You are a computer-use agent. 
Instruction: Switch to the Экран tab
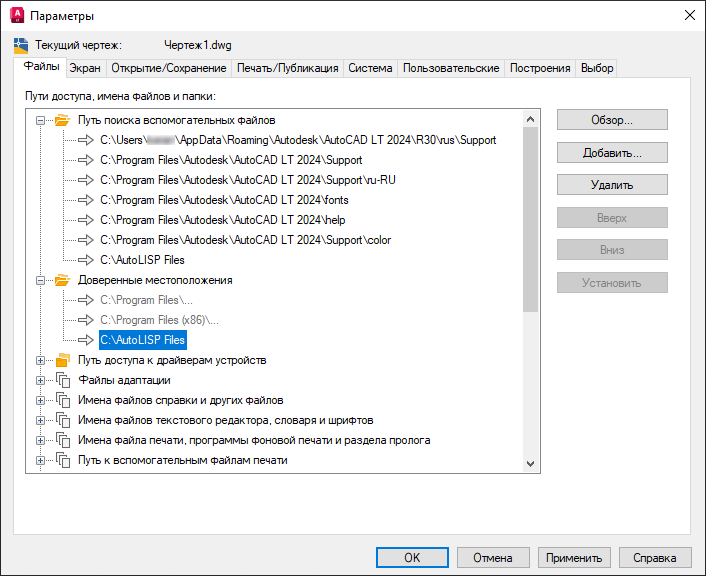click(85, 68)
